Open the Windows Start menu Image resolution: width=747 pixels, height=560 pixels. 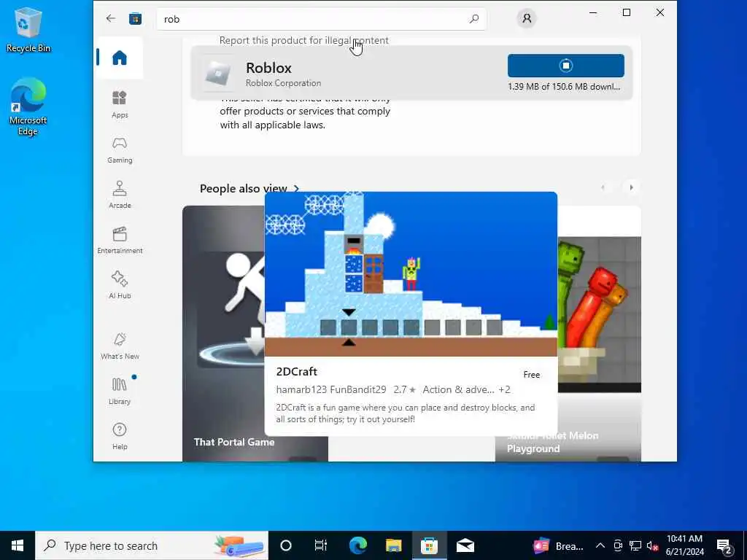coord(18,545)
